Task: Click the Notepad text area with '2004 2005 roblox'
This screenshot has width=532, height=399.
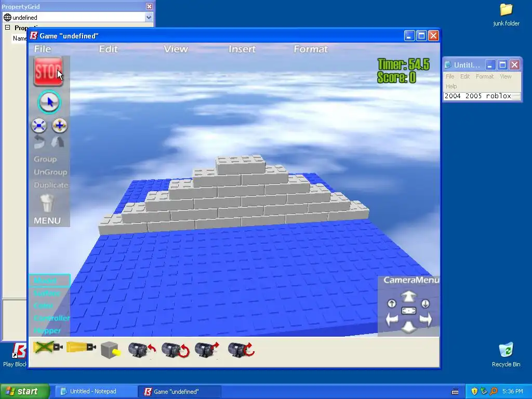Action: (482, 96)
